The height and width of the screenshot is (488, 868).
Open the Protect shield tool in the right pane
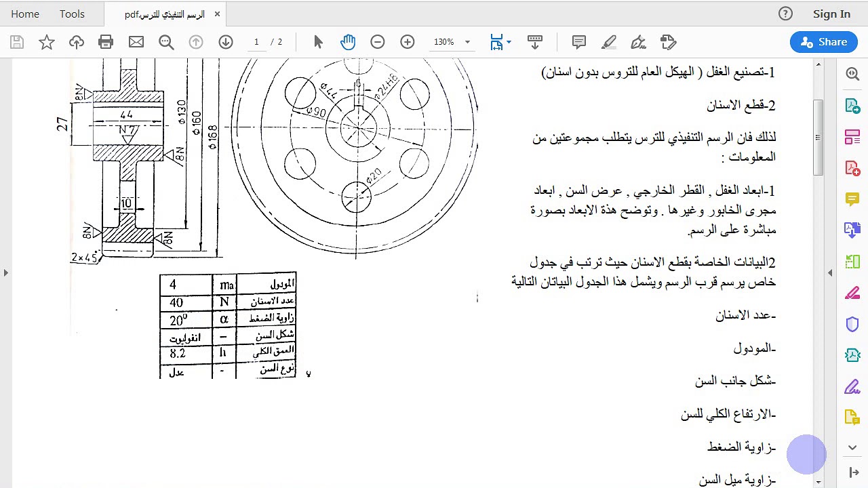[852, 324]
